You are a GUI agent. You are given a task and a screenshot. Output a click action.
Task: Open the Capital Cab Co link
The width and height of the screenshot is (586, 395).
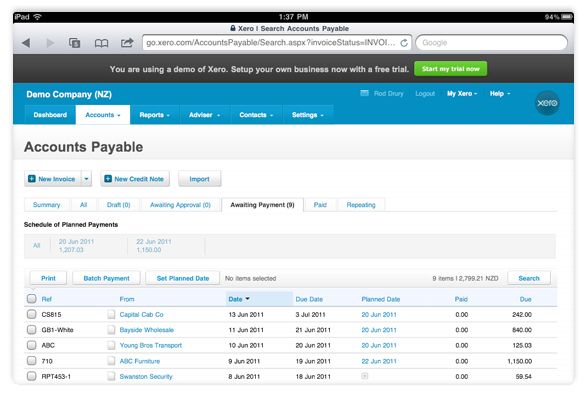tap(141, 315)
